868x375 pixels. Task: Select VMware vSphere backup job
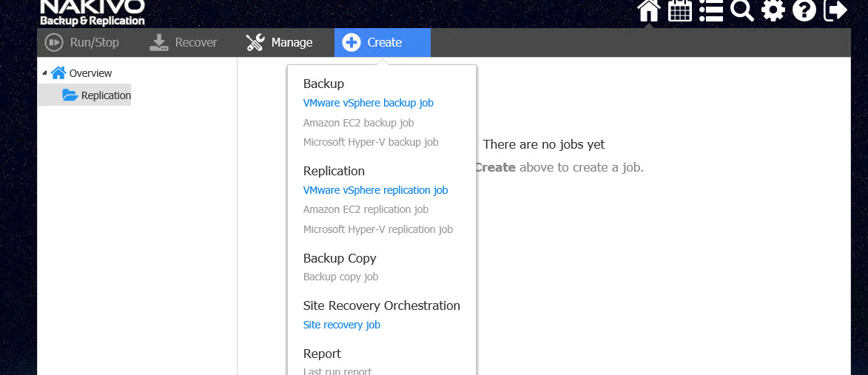point(368,103)
